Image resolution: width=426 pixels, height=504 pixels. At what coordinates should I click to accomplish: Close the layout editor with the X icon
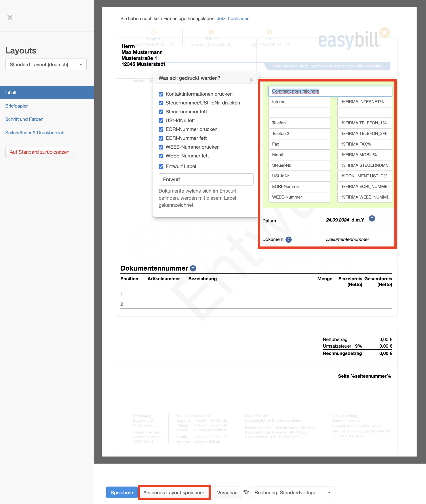tap(10, 17)
